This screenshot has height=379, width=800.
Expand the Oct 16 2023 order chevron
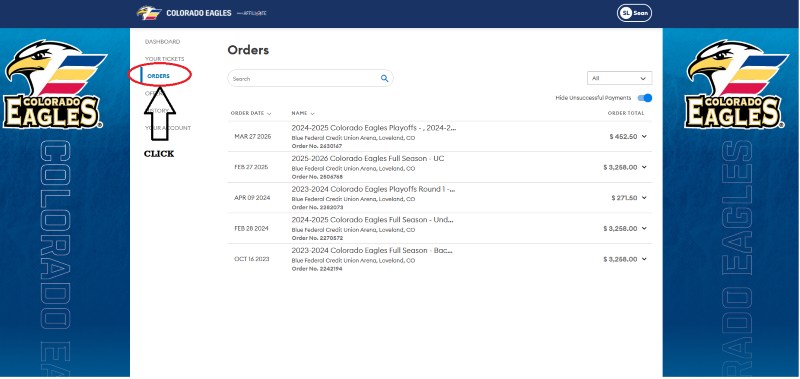[x=644, y=259]
